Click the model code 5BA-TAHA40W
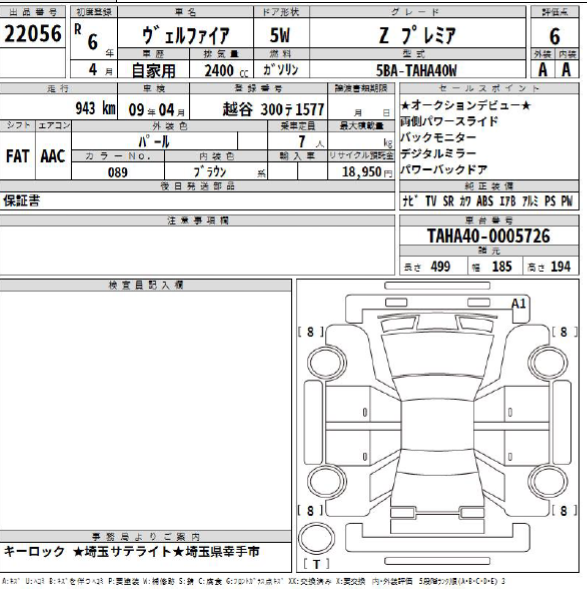 point(416,70)
